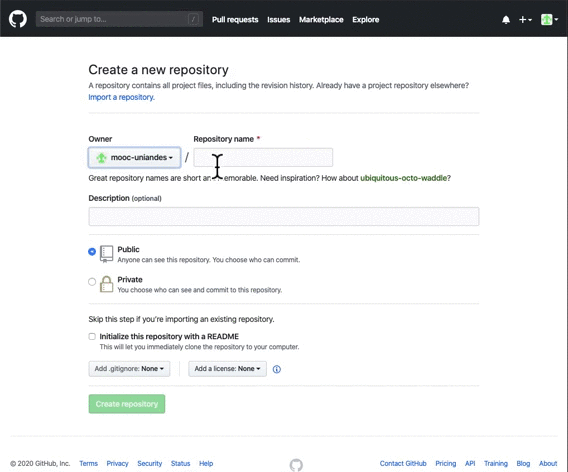Screen dimensions: 568x472
Task: Click the Private lock icon
Action: pos(106,284)
